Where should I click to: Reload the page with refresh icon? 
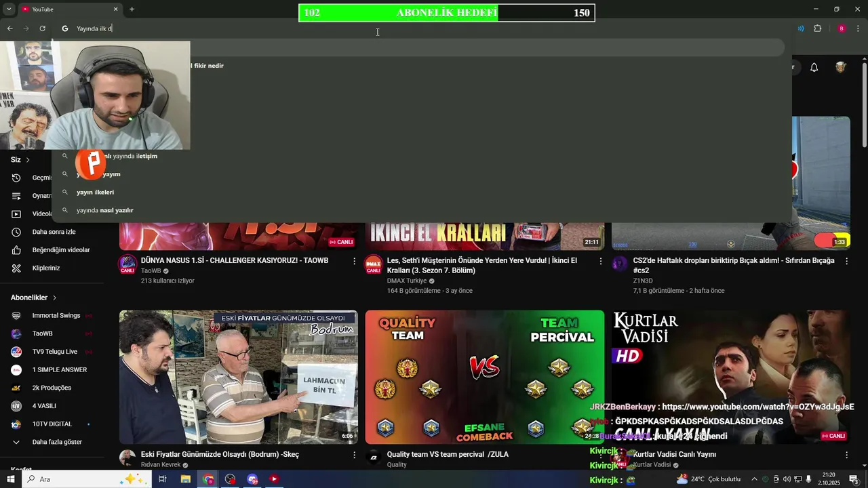[x=42, y=28]
